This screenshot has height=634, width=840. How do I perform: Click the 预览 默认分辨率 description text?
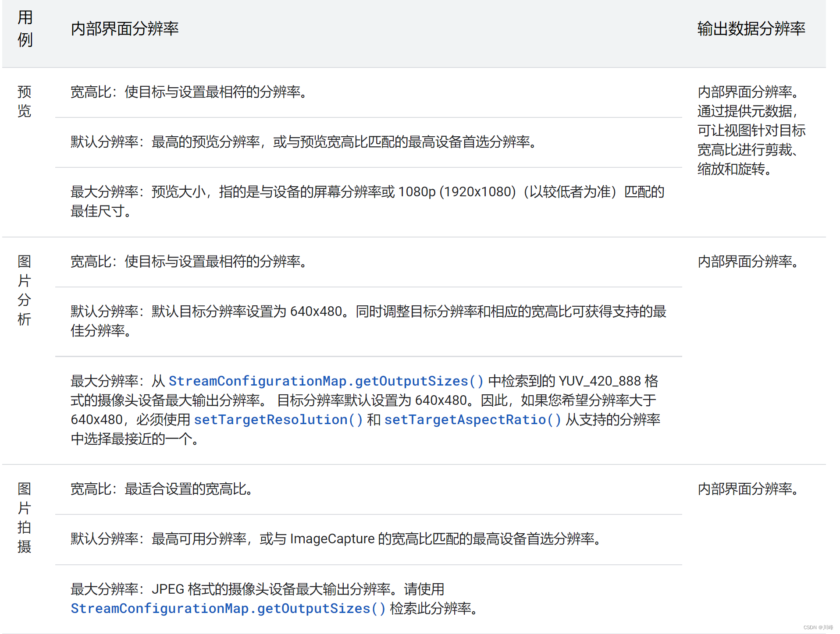pyautogui.click(x=304, y=142)
